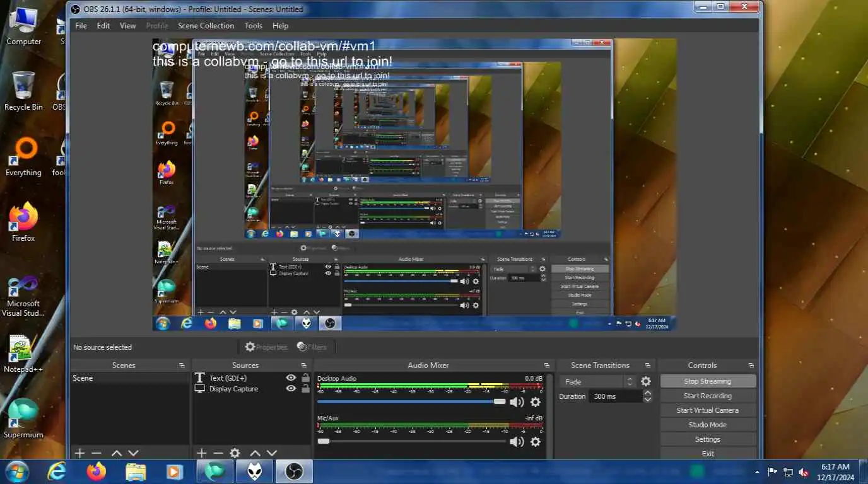Pop out the Sources dock
Viewport: 868px width, 484px height.
tap(303, 366)
